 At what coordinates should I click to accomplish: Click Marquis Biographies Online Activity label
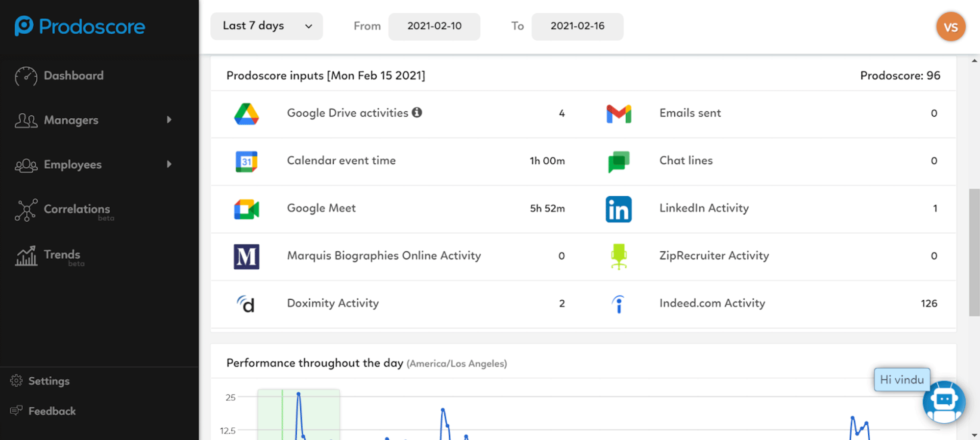point(384,256)
